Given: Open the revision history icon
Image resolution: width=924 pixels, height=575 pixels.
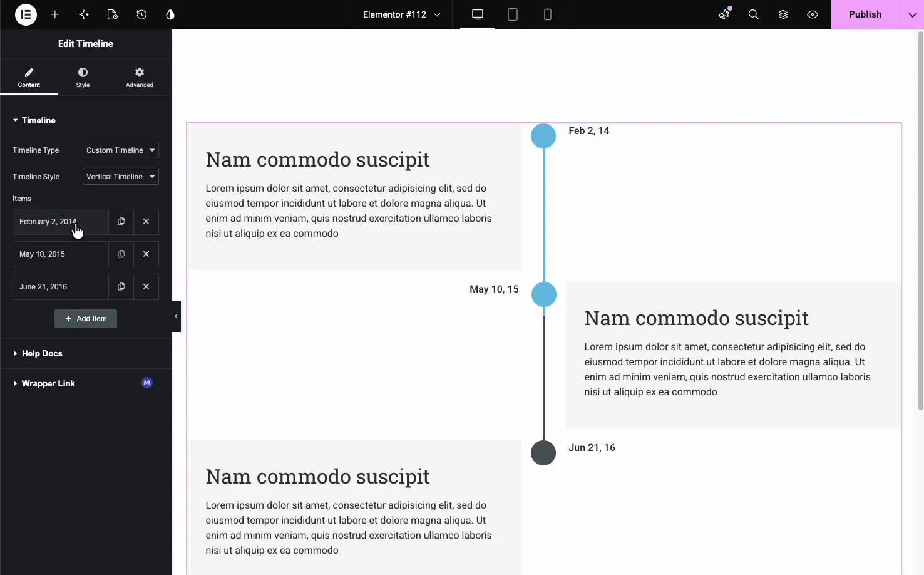Looking at the screenshot, I should pos(141,14).
